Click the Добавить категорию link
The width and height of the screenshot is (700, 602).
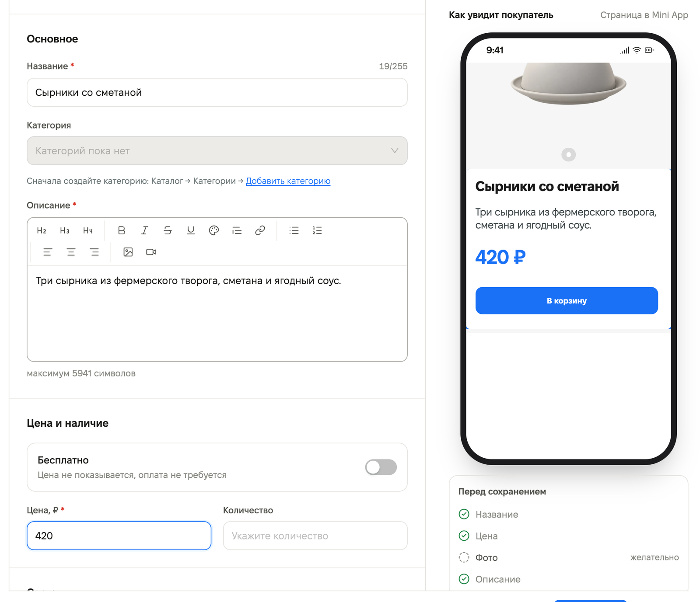288,181
